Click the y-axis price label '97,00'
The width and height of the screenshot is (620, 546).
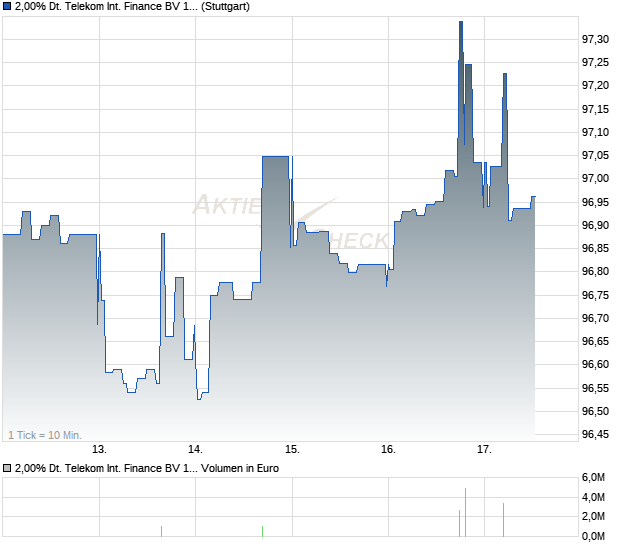pos(595,178)
